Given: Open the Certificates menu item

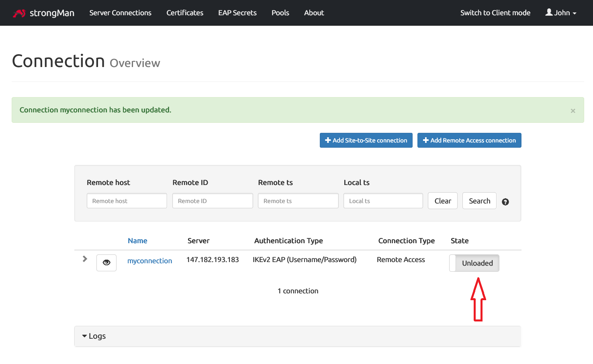Looking at the screenshot, I should 184,12.
